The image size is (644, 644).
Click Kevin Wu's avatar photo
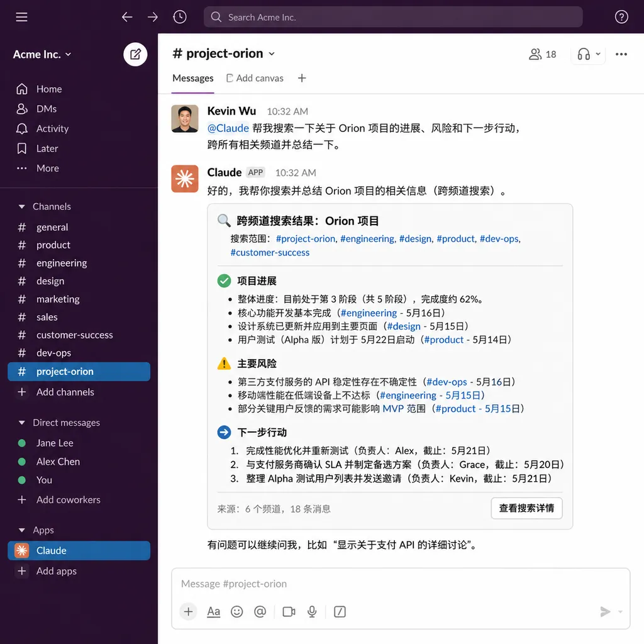coord(185,119)
